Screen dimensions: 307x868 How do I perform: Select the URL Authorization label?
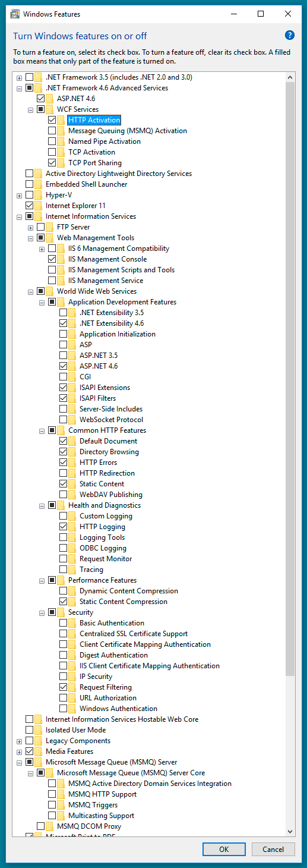[x=108, y=698]
